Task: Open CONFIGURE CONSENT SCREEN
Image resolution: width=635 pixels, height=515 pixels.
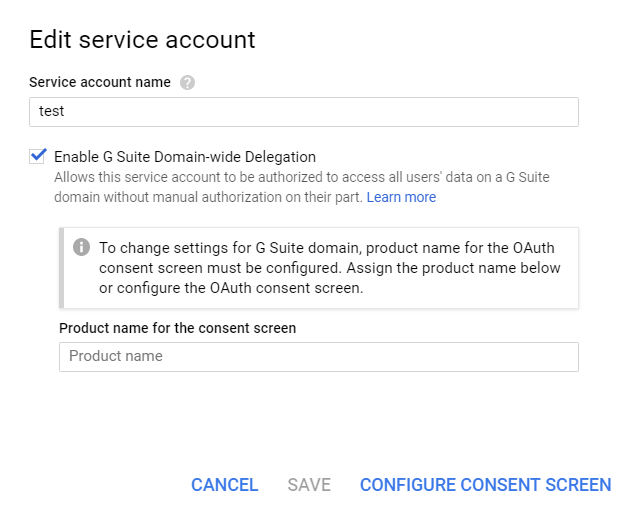Action: [x=485, y=485]
